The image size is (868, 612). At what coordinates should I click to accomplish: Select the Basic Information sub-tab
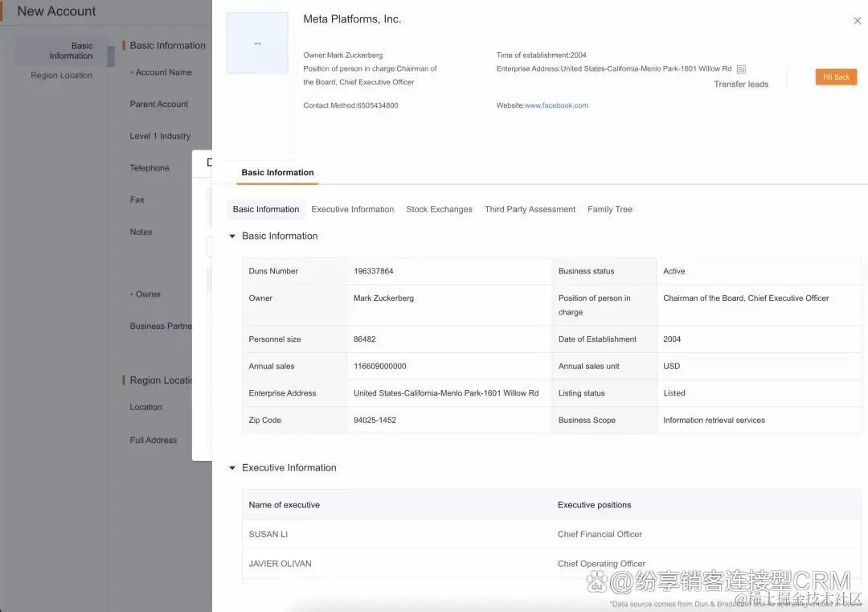tap(266, 209)
